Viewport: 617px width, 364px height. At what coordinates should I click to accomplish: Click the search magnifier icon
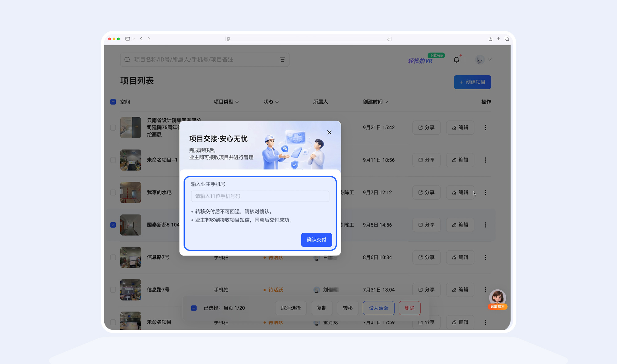click(x=127, y=60)
